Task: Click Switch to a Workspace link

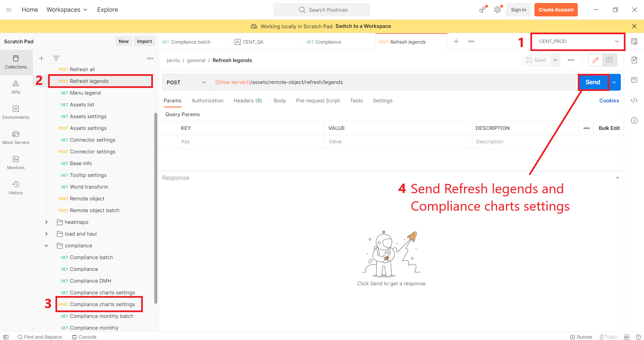Action: pos(363,26)
